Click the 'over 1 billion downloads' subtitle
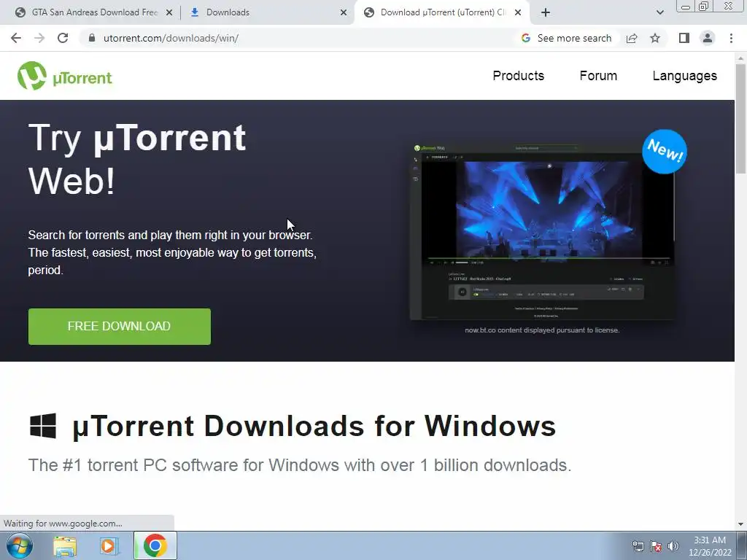 300,465
